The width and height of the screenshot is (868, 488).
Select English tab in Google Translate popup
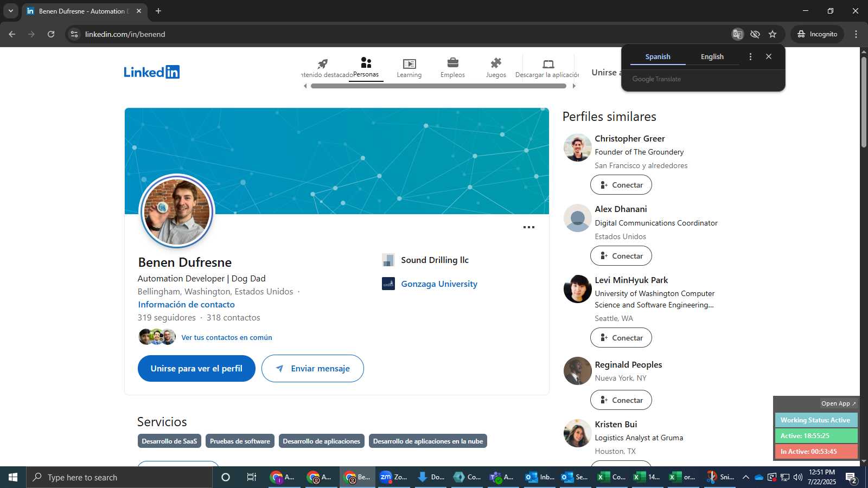click(712, 56)
